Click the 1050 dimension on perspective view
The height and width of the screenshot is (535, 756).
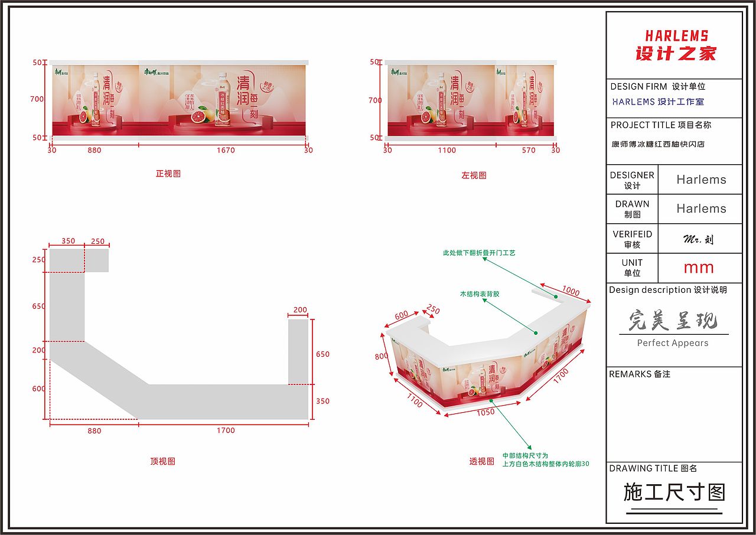tap(485, 412)
